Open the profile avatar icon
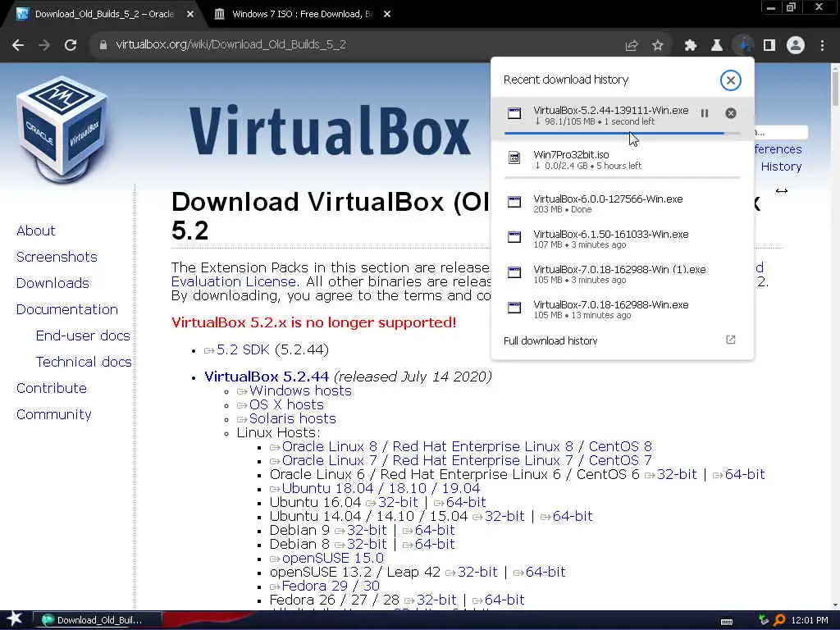The width and height of the screenshot is (840, 630). pos(796,46)
